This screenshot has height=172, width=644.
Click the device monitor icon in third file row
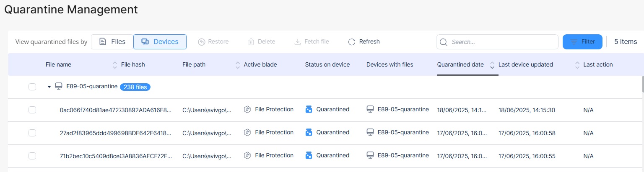pyautogui.click(x=370, y=155)
